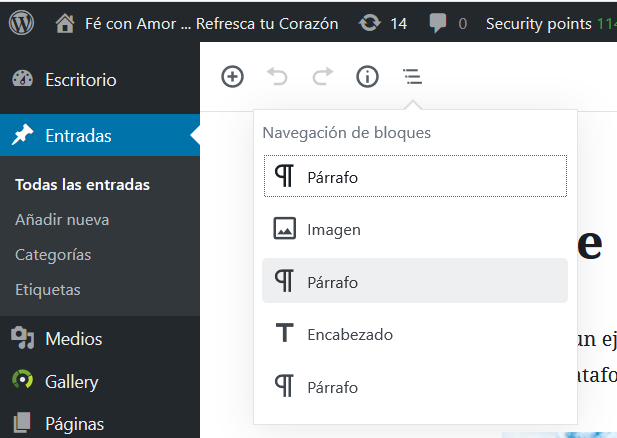Open Categorías submenu link
This screenshot has height=438, width=617.
53,254
